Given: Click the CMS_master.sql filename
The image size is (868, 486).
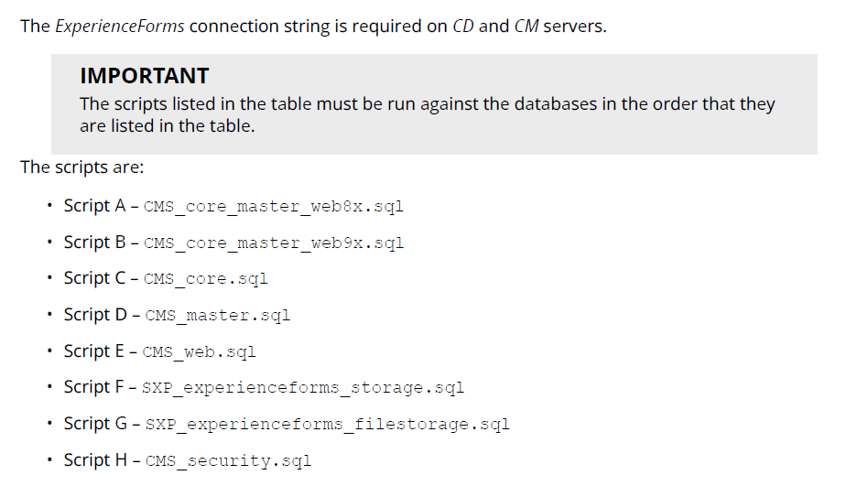Looking at the screenshot, I should click(217, 316).
